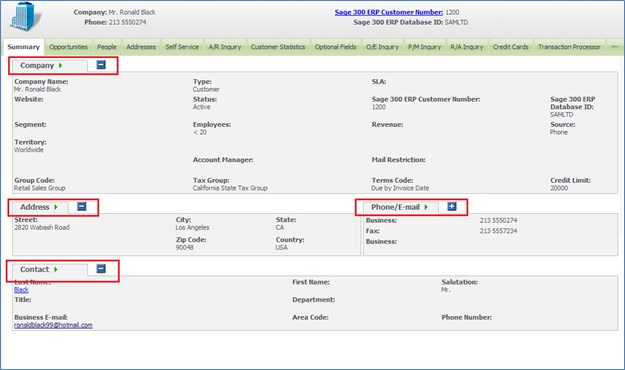Select the Summary tab
The height and width of the screenshot is (370, 625).
(x=24, y=47)
